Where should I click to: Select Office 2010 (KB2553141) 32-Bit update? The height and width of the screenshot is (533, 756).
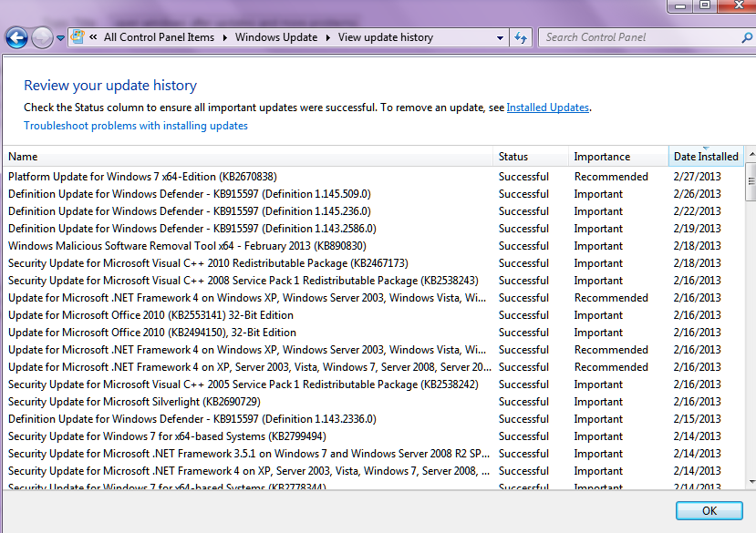tap(373, 315)
